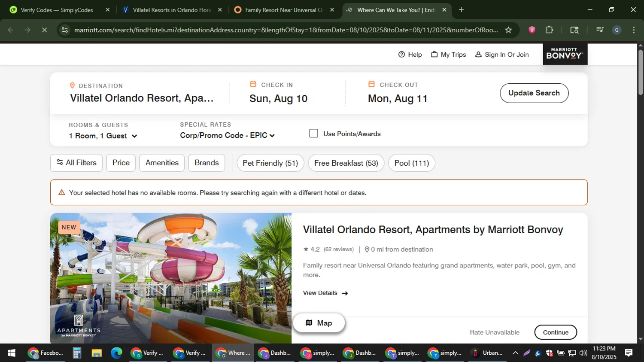The height and width of the screenshot is (362, 644).
Task: Click Continue button for Villatel resort
Action: coord(556,332)
